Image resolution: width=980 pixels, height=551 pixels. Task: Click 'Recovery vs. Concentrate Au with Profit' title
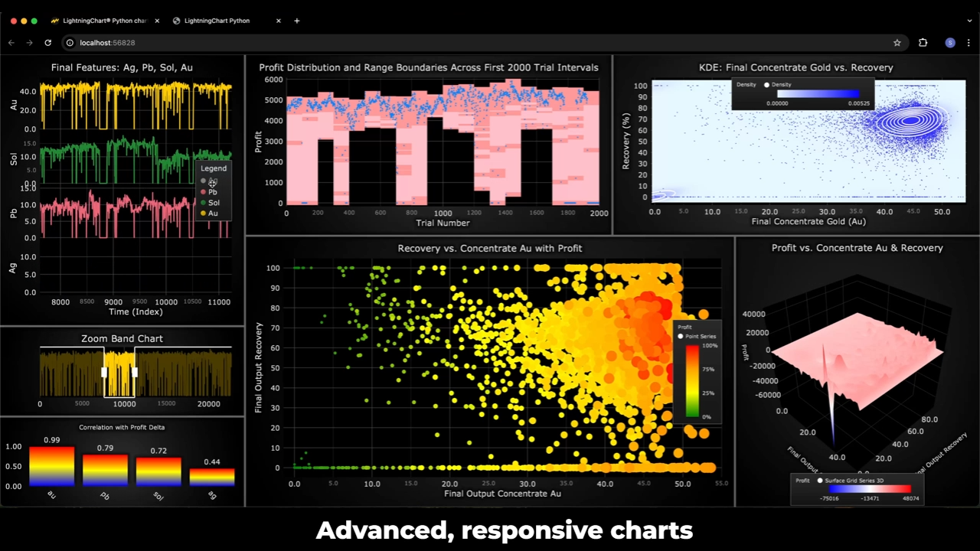pos(490,248)
